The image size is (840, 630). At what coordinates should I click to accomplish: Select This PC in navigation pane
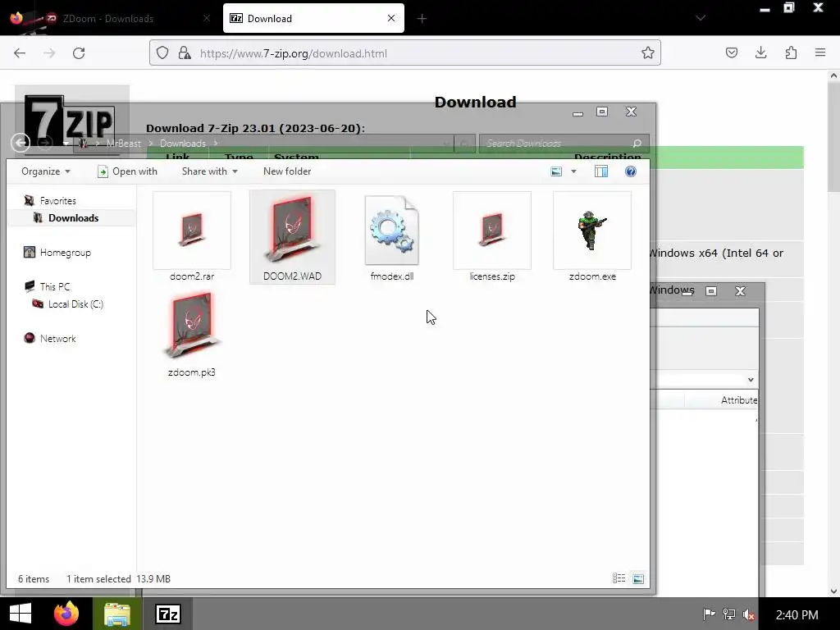[55, 286]
